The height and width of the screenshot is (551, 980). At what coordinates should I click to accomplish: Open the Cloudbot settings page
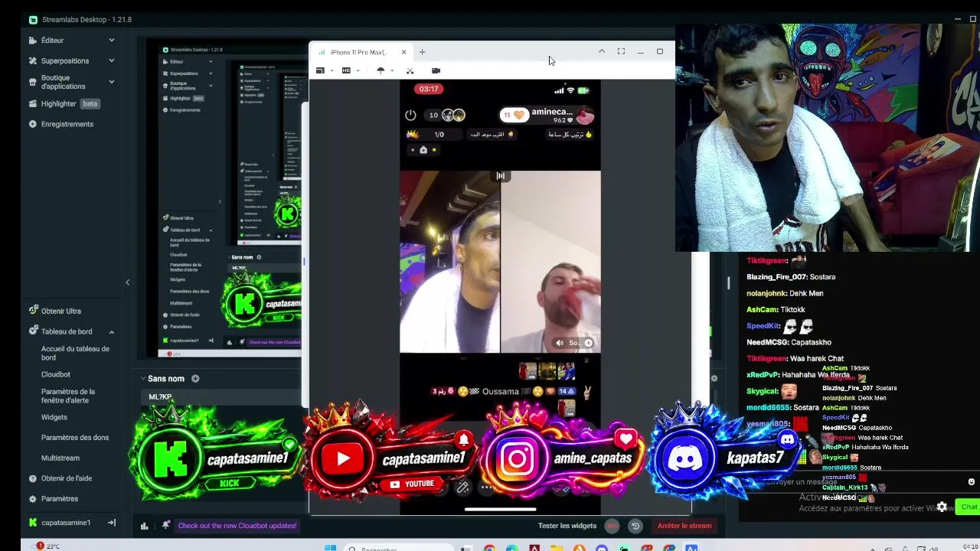(56, 374)
